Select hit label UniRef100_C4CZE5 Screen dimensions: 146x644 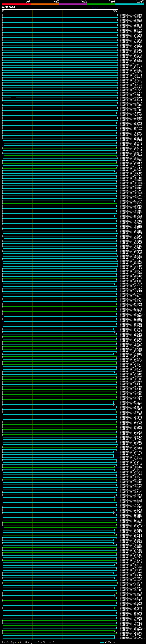(x=131, y=168)
